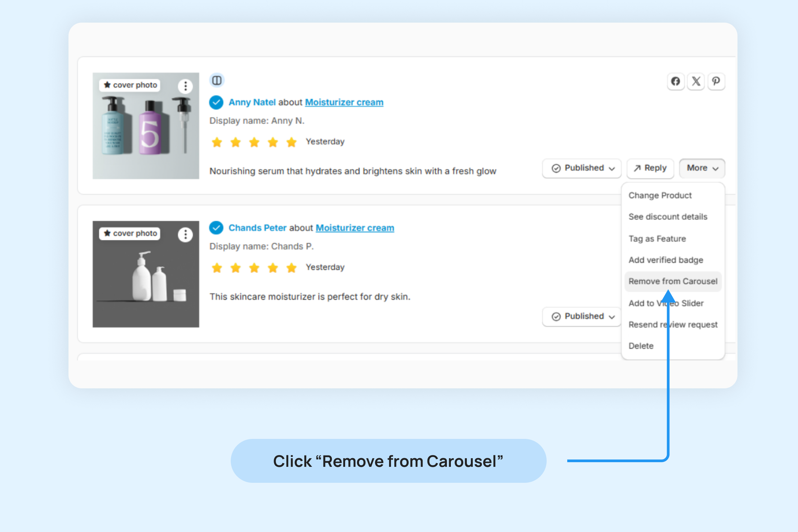Open three-dot menu on second cover photo

point(185,234)
